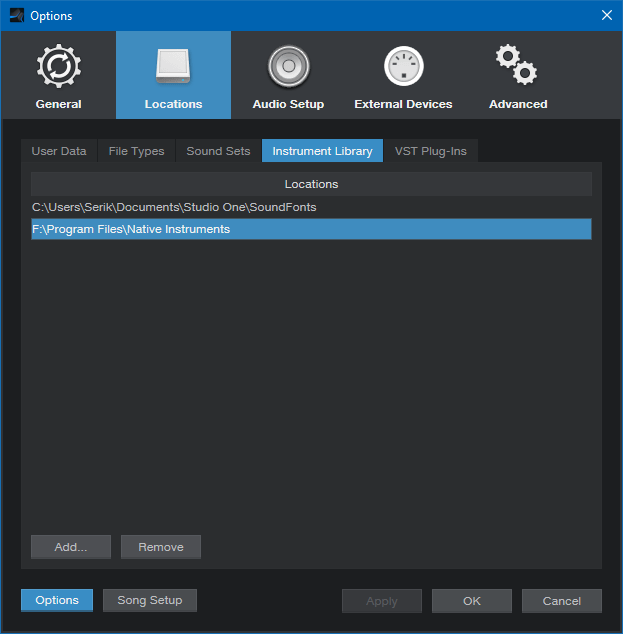
Task: Cancel the Options dialog
Action: [562, 601]
